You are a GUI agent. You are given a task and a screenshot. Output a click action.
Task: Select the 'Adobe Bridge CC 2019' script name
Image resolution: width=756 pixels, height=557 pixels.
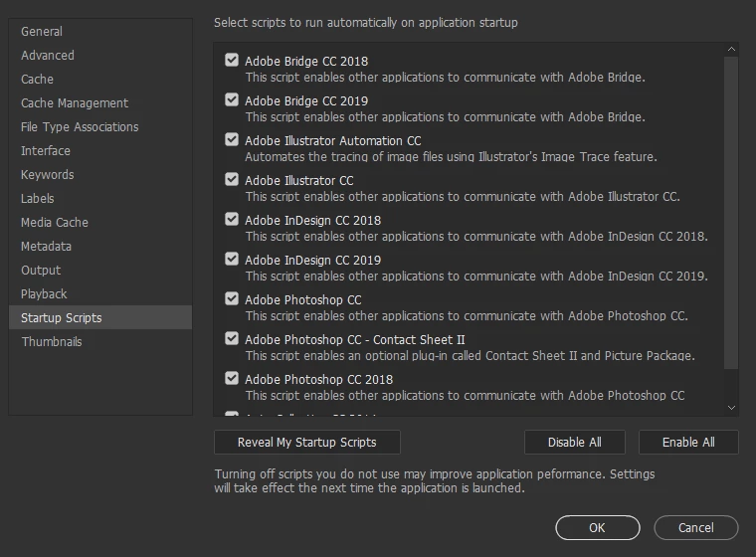[x=306, y=100]
